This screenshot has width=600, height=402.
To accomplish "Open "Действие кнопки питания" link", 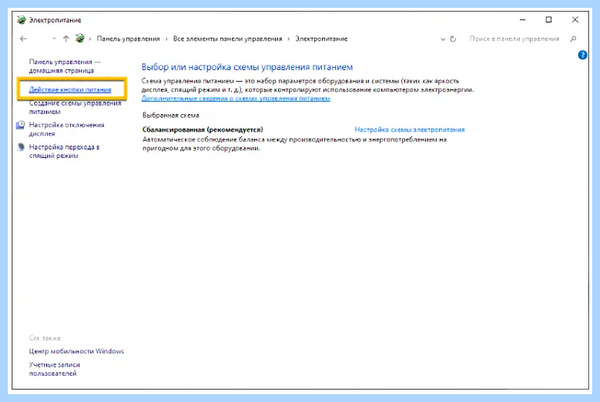I will point(70,90).
